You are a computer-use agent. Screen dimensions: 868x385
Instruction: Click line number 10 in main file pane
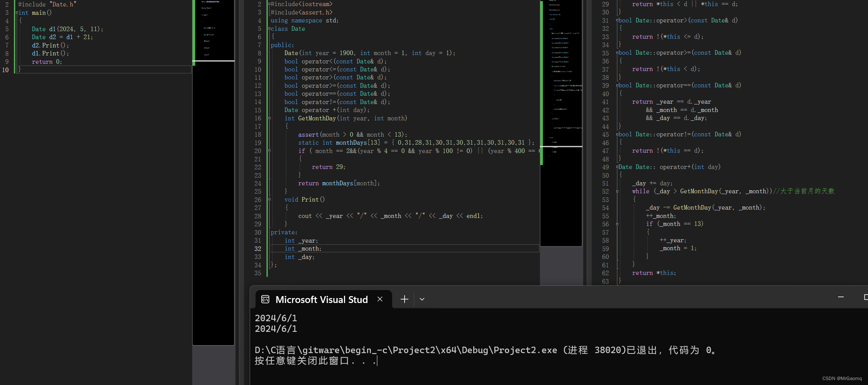click(x=5, y=70)
